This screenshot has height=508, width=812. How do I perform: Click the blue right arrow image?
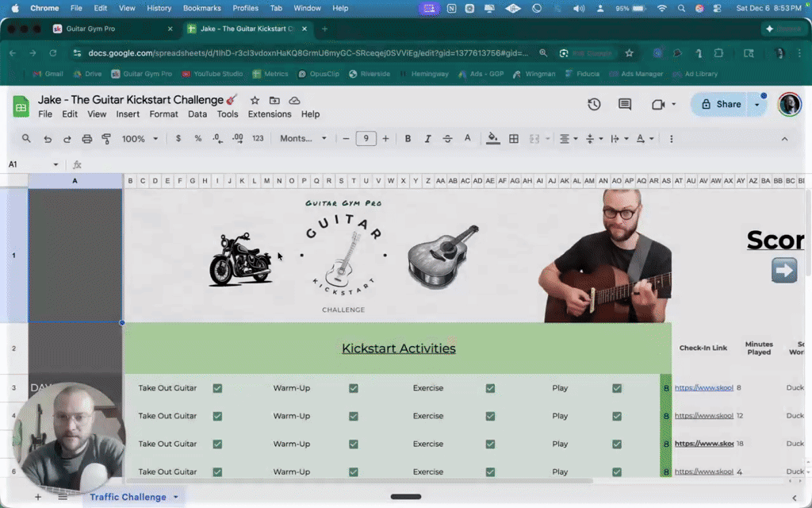click(784, 271)
